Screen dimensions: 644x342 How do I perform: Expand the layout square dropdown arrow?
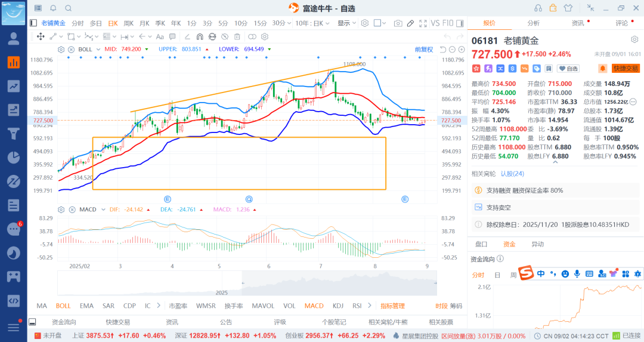tap(384, 23)
